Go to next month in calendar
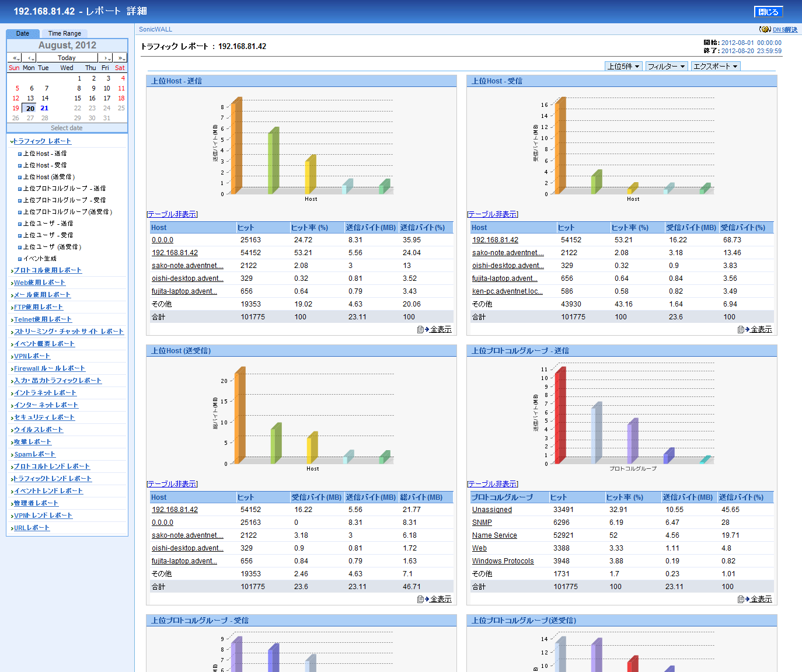The height and width of the screenshot is (672, 802). [106, 58]
